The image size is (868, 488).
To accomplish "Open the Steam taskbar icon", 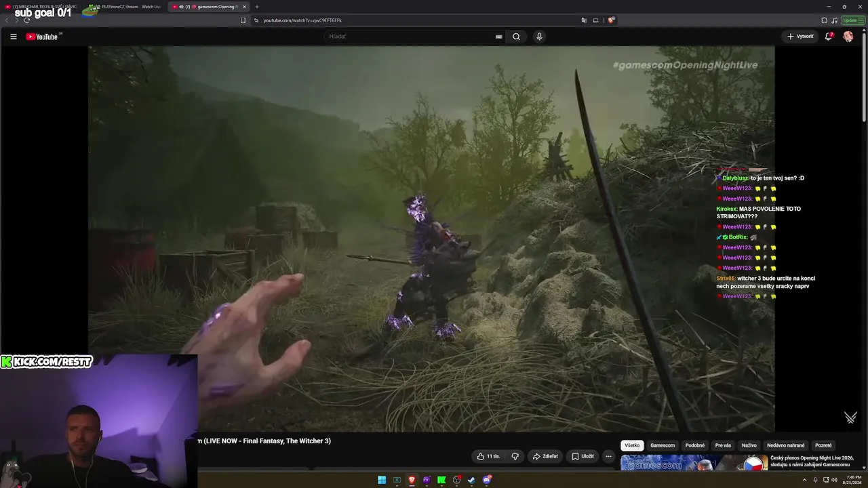I will [x=471, y=481].
